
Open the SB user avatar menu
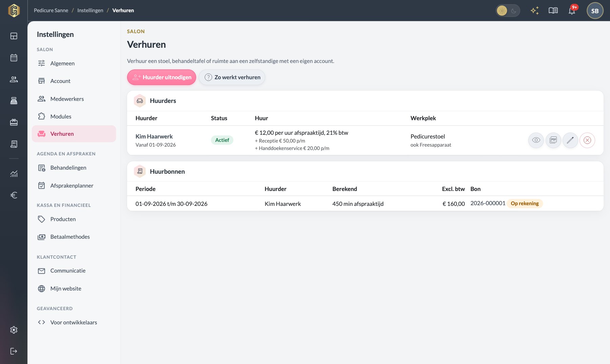click(x=595, y=10)
